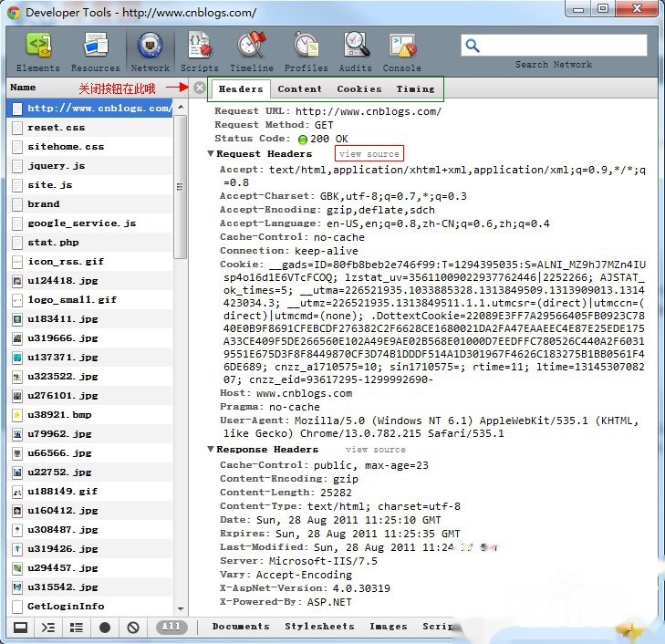Image resolution: width=665 pixels, height=644 pixels.
Task: Switch to the Headers tab
Action: click(241, 89)
